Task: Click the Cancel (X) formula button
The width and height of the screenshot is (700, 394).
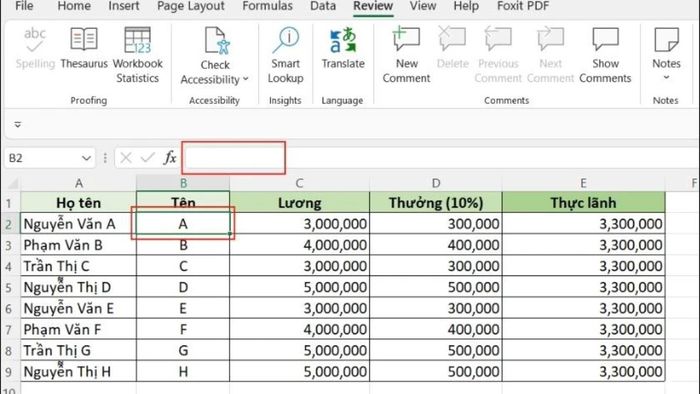Action: [x=126, y=158]
